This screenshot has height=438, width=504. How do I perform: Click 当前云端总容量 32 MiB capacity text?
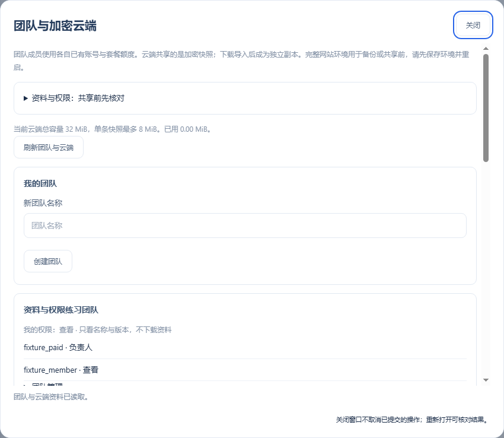pos(113,129)
